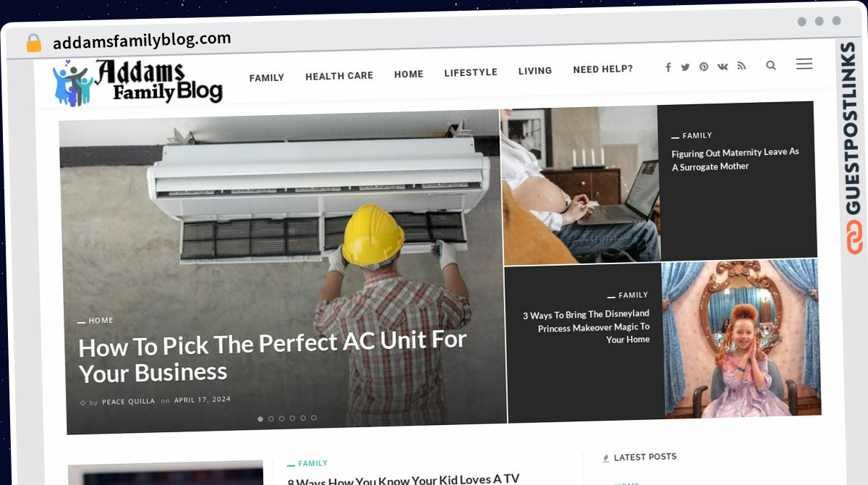Open the Facebook social icon
The height and width of the screenshot is (485, 868).
click(668, 67)
